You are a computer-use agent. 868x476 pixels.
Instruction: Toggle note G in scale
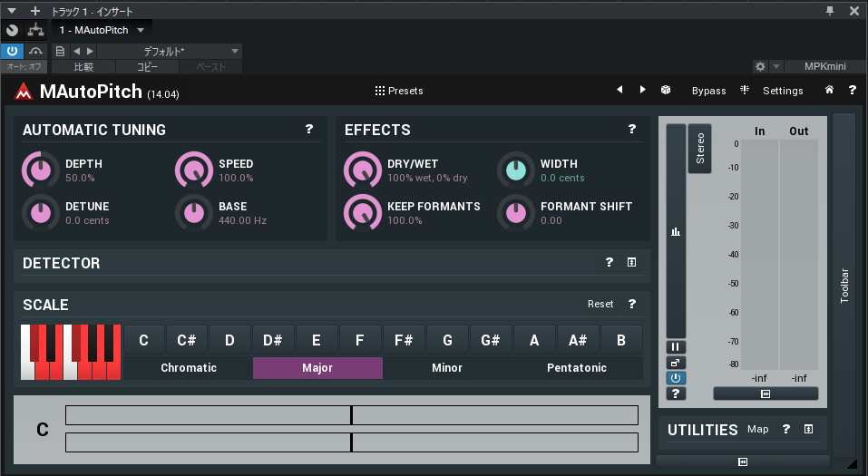click(x=447, y=340)
